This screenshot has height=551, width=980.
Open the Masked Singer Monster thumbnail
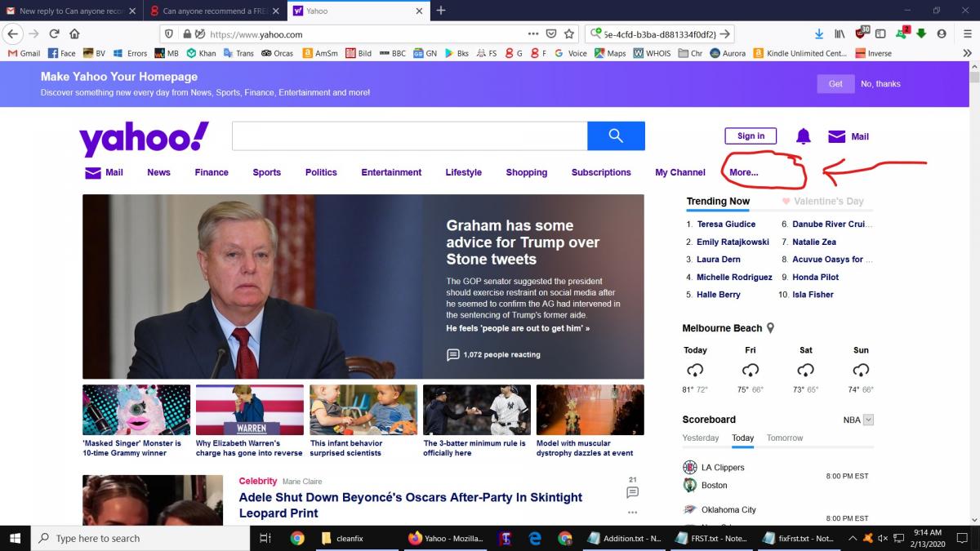pos(136,410)
